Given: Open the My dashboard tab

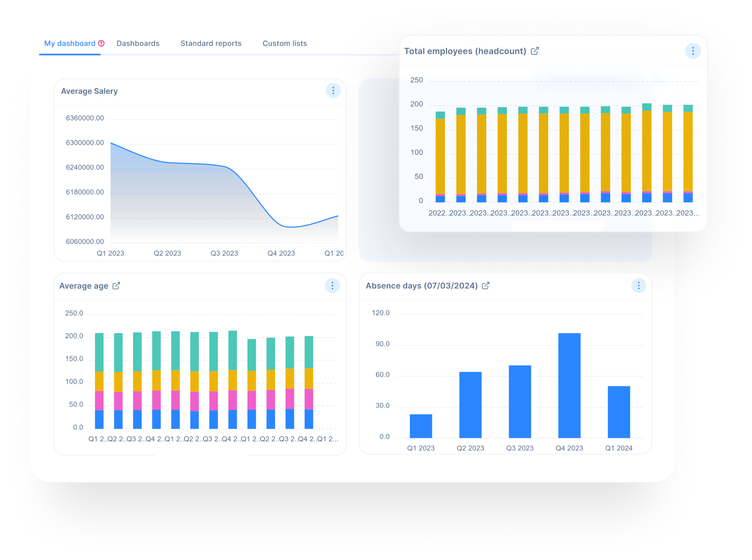Looking at the screenshot, I should tap(70, 43).
